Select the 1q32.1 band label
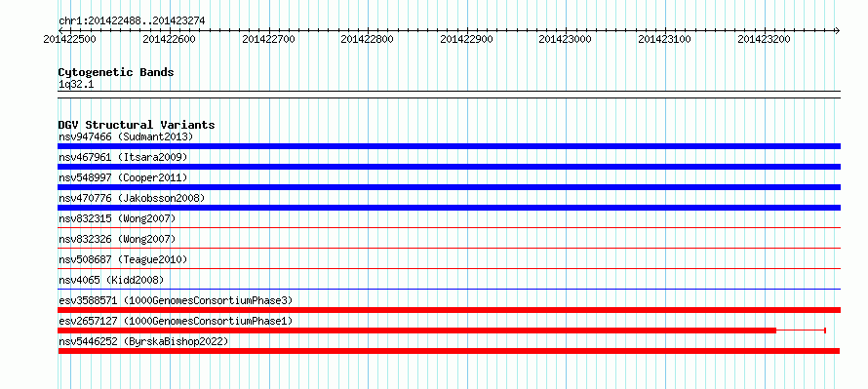Image resolution: width=868 pixels, height=389 pixels. click(76, 84)
